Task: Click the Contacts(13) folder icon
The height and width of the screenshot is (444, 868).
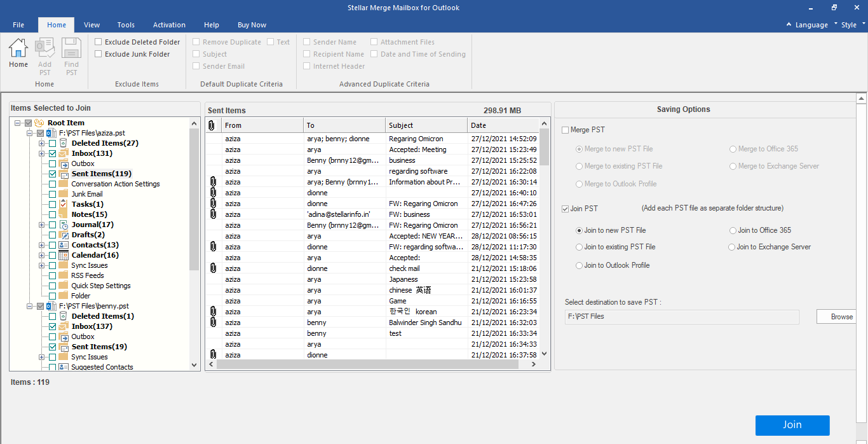Action: [x=64, y=245]
